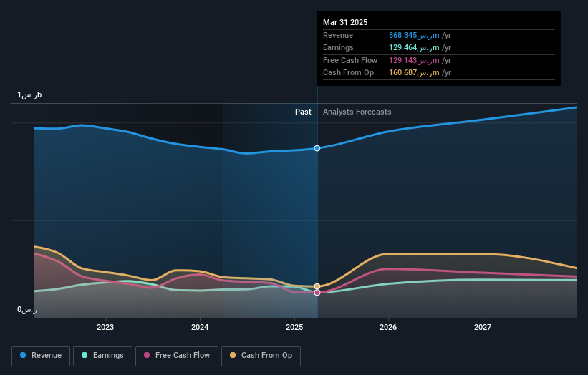Toggle the Free Cash Flow legend button
Image resolution: width=588 pixels, height=375 pixels.
pyautogui.click(x=177, y=356)
